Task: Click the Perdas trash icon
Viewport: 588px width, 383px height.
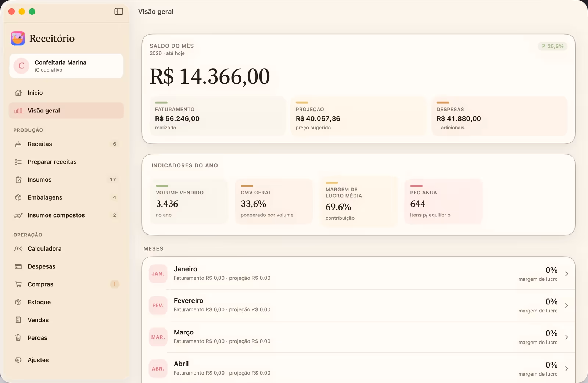Action: coord(18,338)
